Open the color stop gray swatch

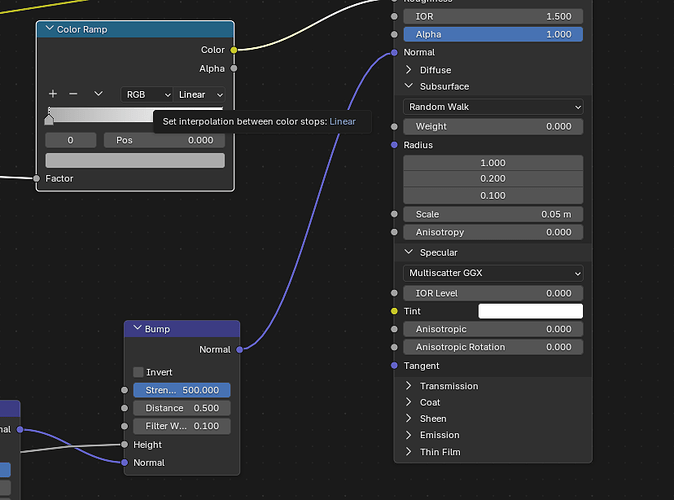point(135,160)
